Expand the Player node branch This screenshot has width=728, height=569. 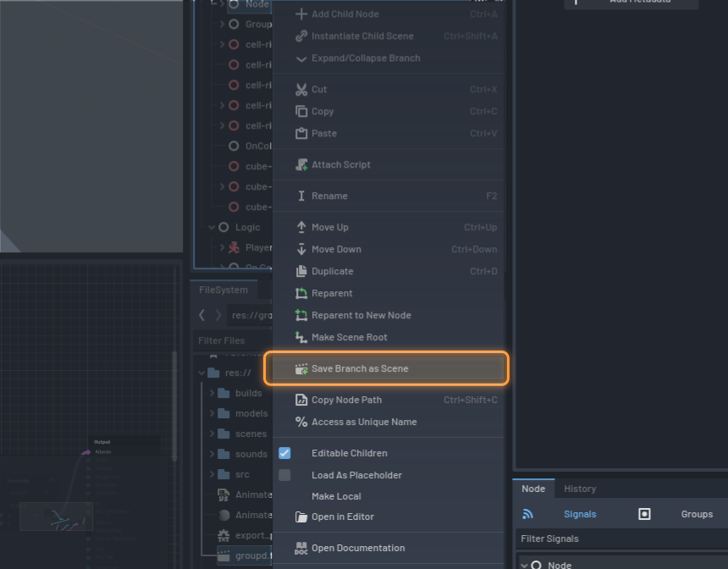[x=223, y=247]
